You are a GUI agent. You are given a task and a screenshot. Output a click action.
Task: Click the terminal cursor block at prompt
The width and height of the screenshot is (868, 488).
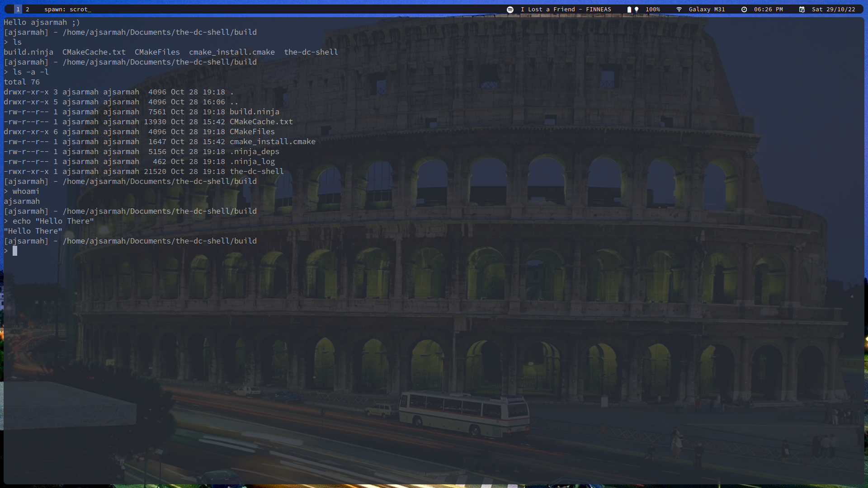tap(15, 251)
